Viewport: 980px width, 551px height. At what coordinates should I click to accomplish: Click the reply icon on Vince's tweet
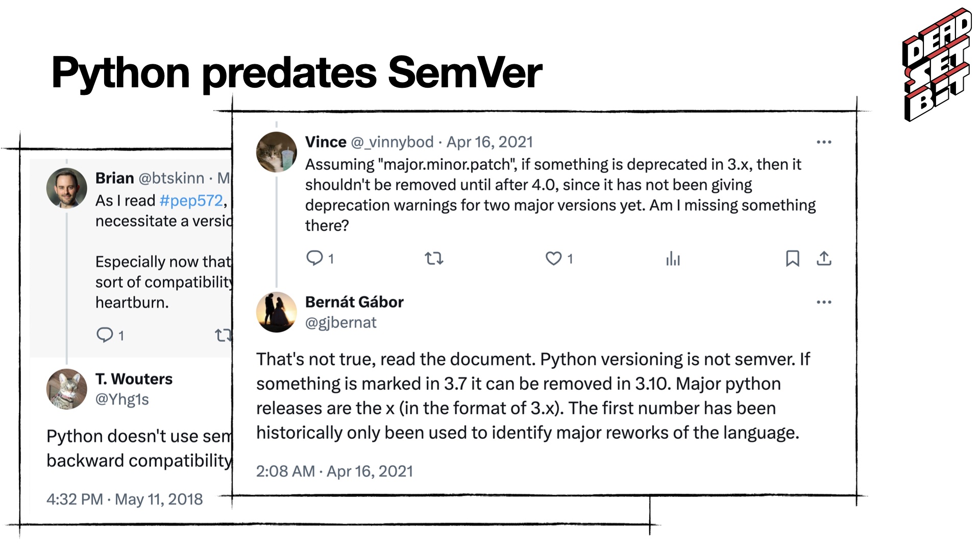[314, 258]
